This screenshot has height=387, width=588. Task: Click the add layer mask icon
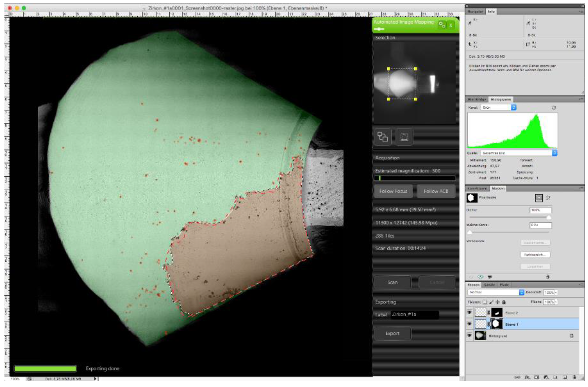[537, 377]
